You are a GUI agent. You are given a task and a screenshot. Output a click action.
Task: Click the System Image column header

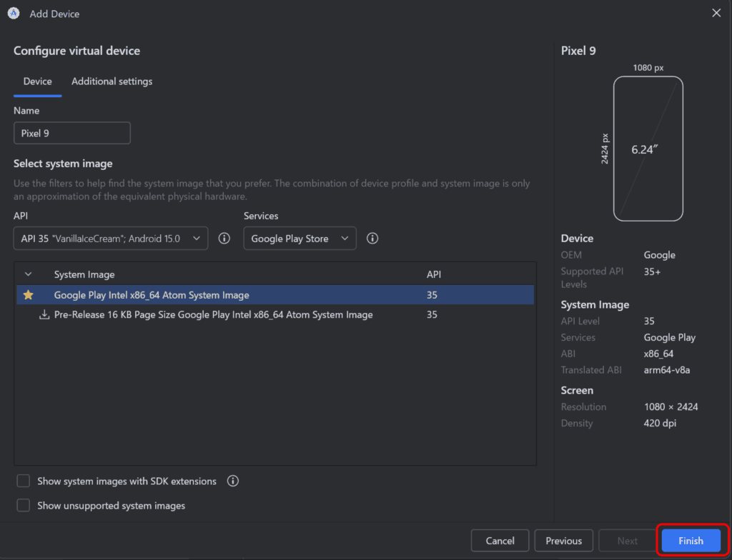point(84,274)
